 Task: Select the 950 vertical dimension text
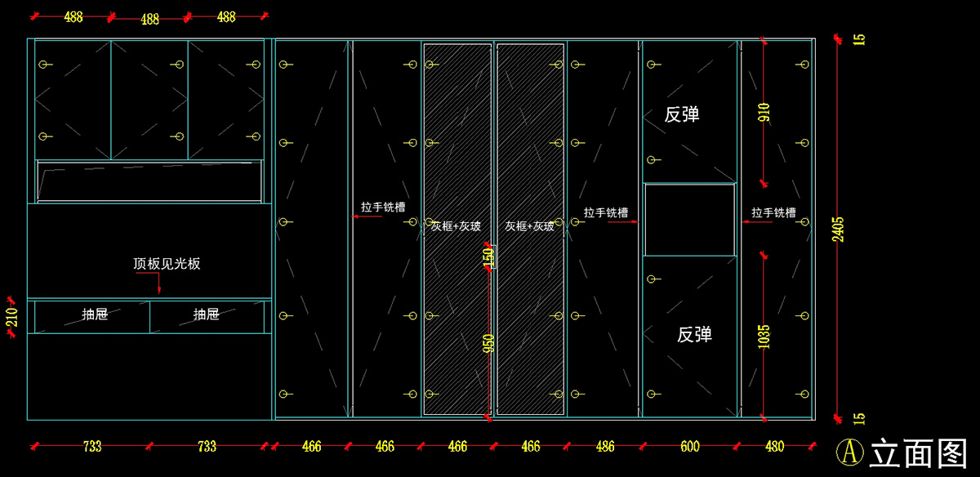coord(488,344)
